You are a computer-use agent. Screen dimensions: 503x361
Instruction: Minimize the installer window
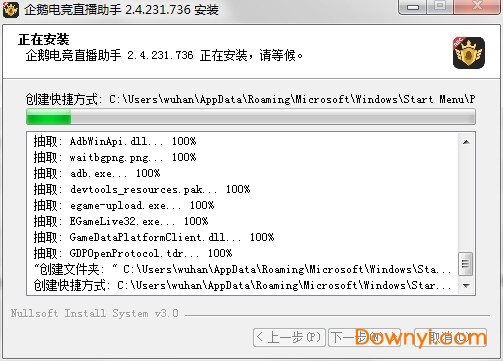tap(413, 7)
